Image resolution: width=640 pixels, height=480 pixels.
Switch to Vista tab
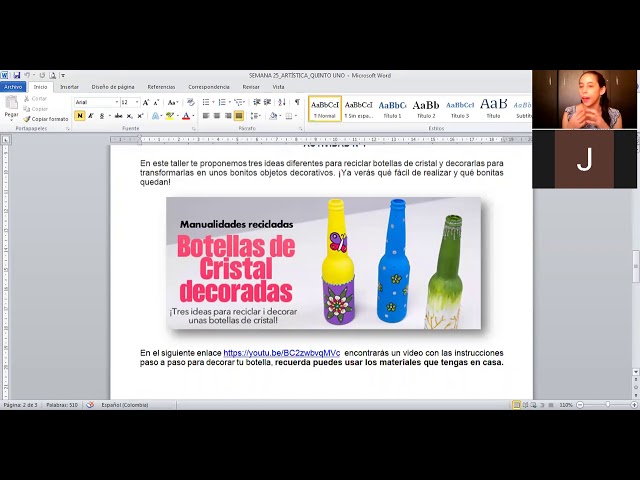[278, 87]
